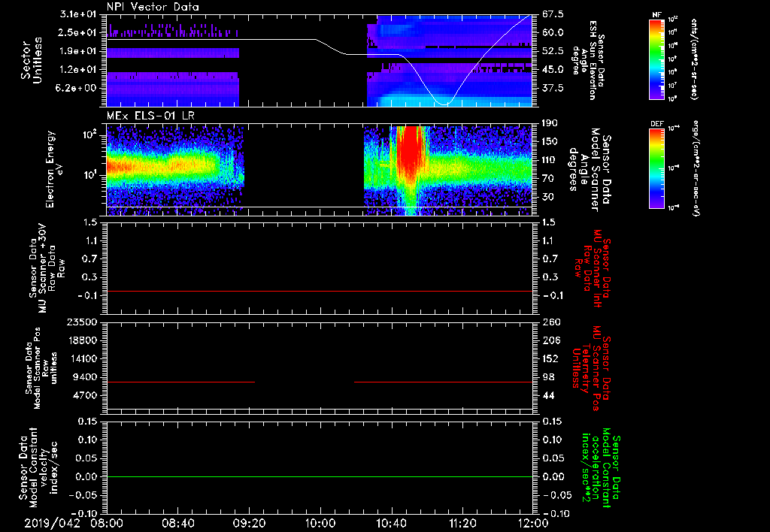Click the Sector Unitless axis title
Image resolution: width=770 pixels, height=532 pixels.
point(32,60)
